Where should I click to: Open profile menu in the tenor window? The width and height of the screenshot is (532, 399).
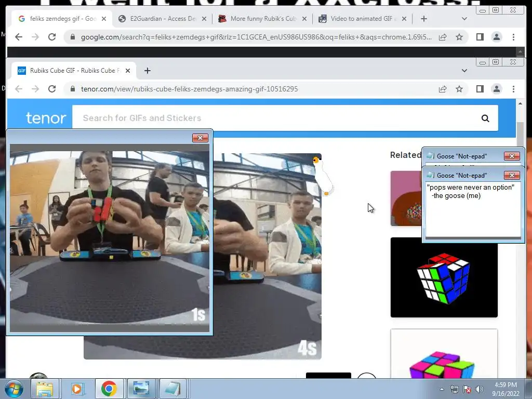[496, 89]
